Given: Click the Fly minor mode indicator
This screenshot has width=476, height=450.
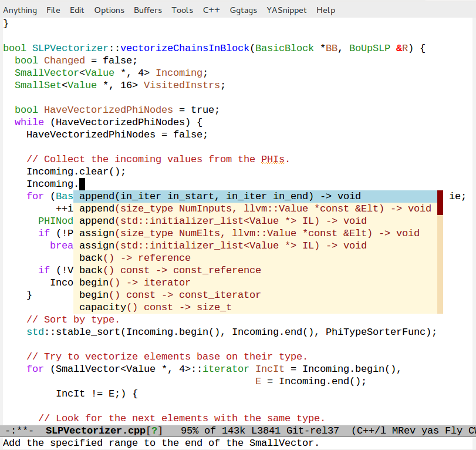Looking at the screenshot, I should point(454,431).
